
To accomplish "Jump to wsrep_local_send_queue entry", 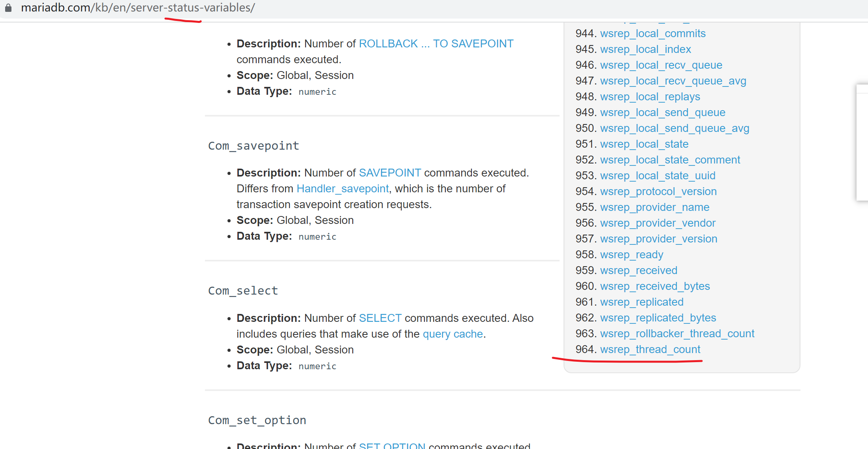I will (x=663, y=113).
